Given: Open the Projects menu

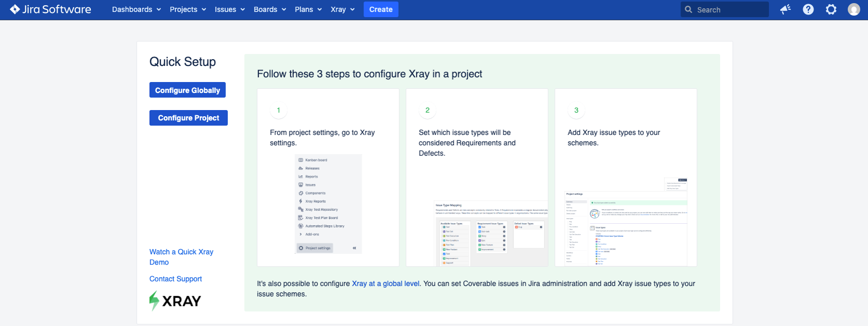Looking at the screenshot, I should [188, 9].
